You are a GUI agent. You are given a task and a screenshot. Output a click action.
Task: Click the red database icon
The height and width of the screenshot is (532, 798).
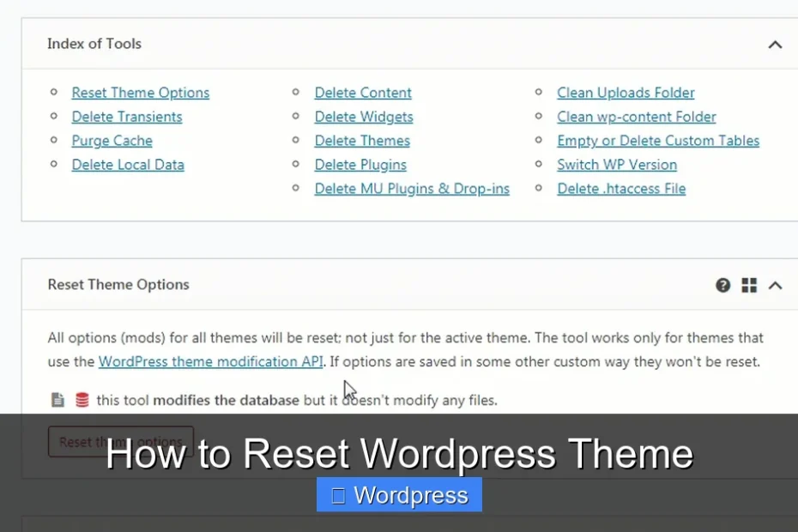pyautogui.click(x=82, y=400)
